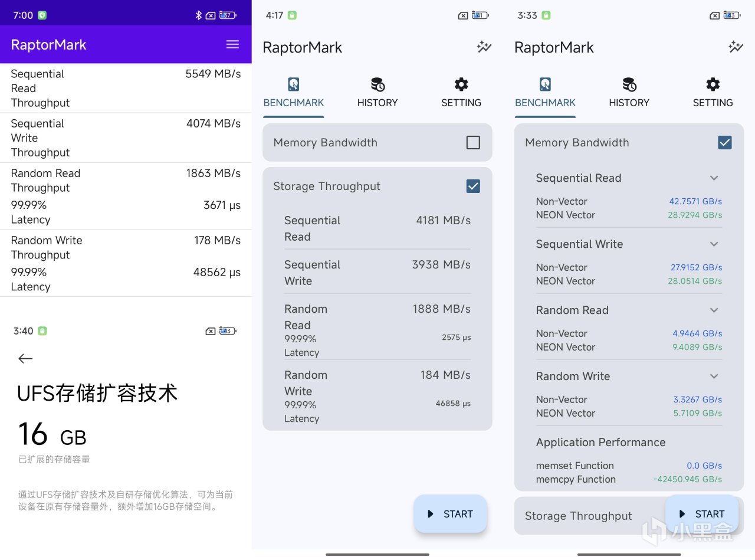Tap the green shield icon beside the 7:00 clock
Image resolution: width=755 pixels, height=560 pixels.
coord(42,15)
